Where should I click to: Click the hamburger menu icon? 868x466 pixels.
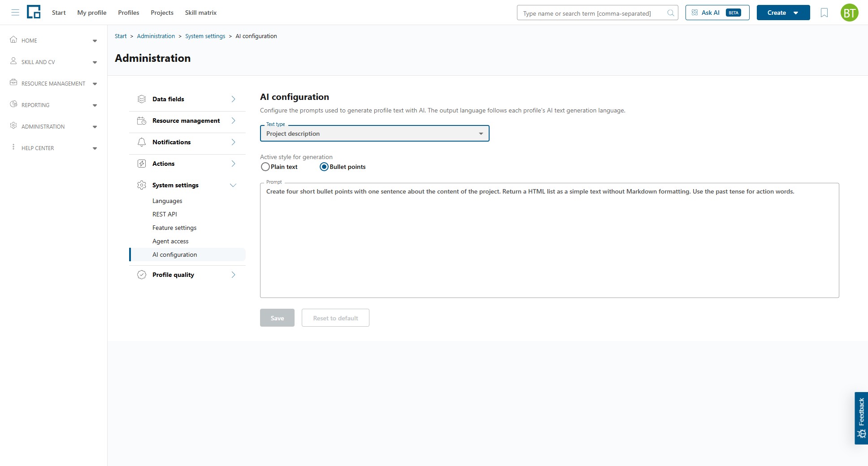coord(15,13)
